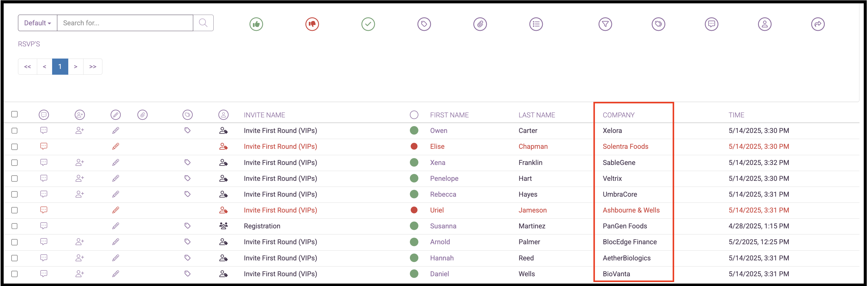Click invitee icon in Arnold Palmer row
The image size is (868, 286).
coord(223,241)
